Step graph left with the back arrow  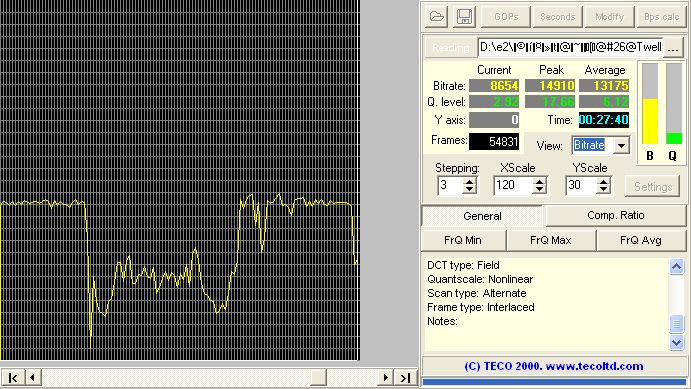pyautogui.click(x=33, y=378)
